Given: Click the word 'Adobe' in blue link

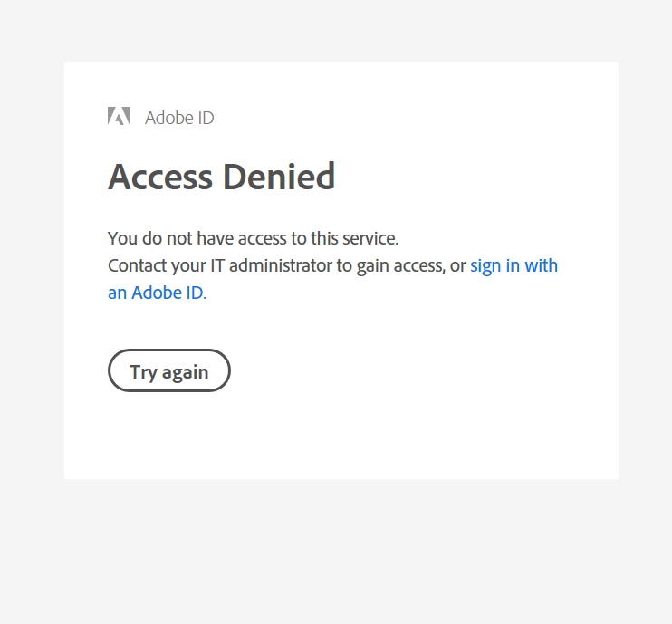Looking at the screenshot, I should (x=157, y=293).
